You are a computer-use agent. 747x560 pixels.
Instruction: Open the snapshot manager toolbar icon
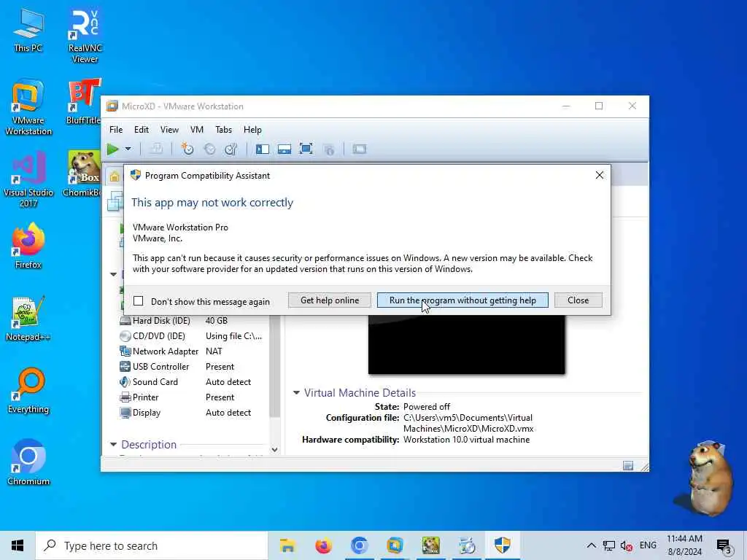point(231,149)
